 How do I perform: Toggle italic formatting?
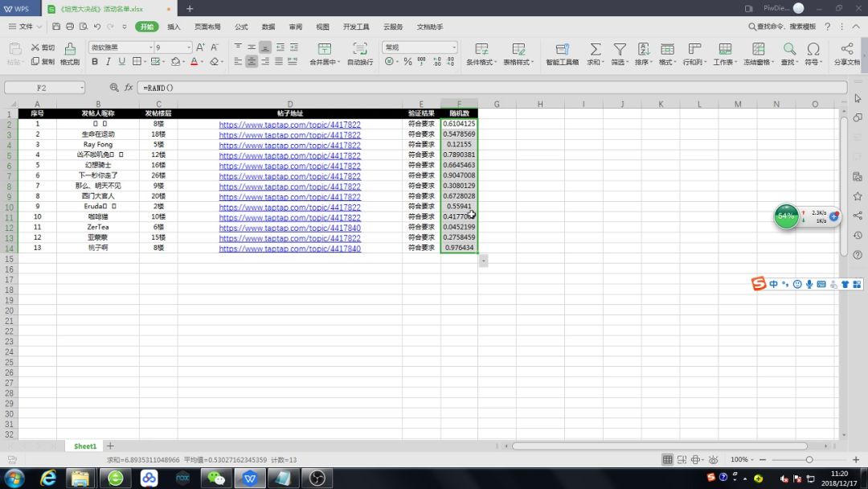tap(108, 62)
